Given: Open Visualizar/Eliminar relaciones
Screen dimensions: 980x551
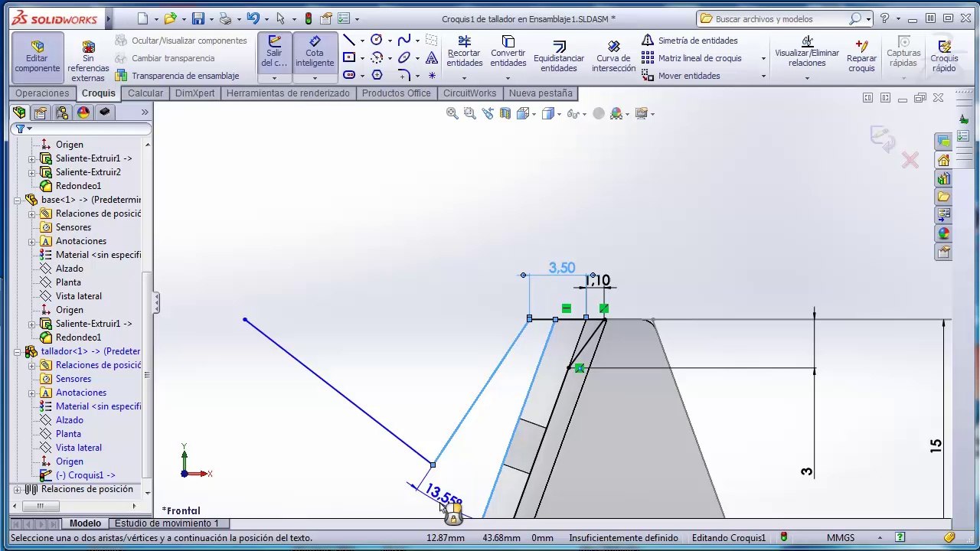Looking at the screenshot, I should coord(807,51).
